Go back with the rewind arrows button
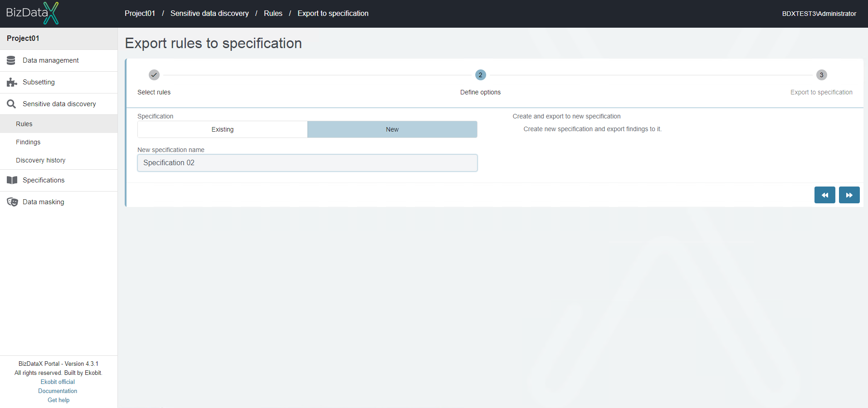This screenshot has width=868, height=408. coord(824,195)
